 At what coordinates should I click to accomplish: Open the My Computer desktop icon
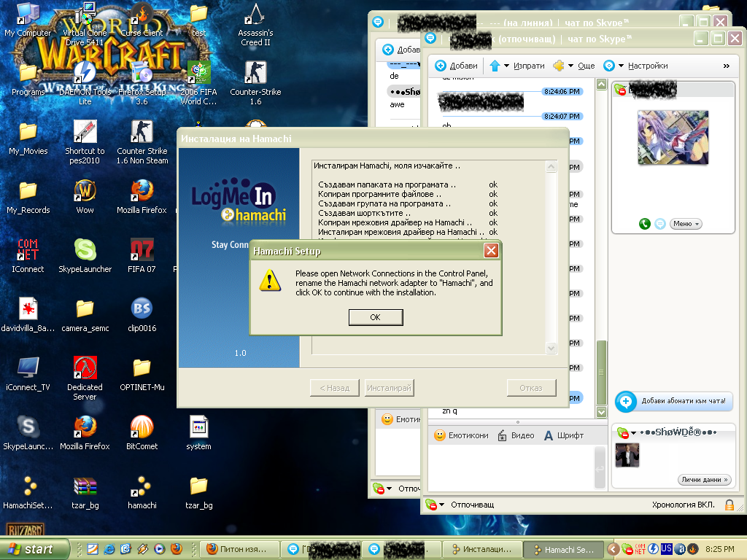coord(28,20)
